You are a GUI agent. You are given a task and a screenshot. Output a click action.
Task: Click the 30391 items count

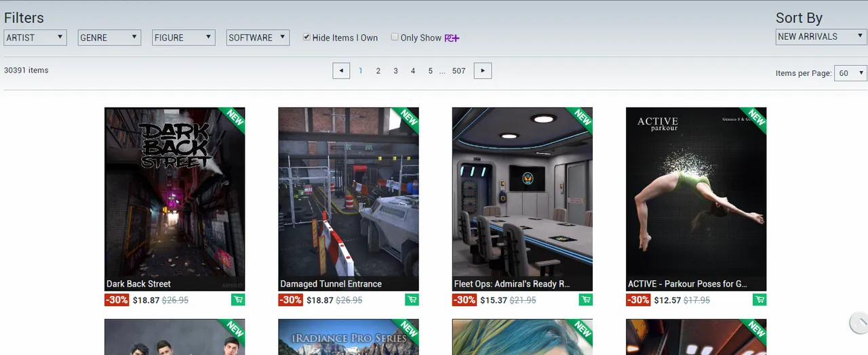click(x=26, y=70)
